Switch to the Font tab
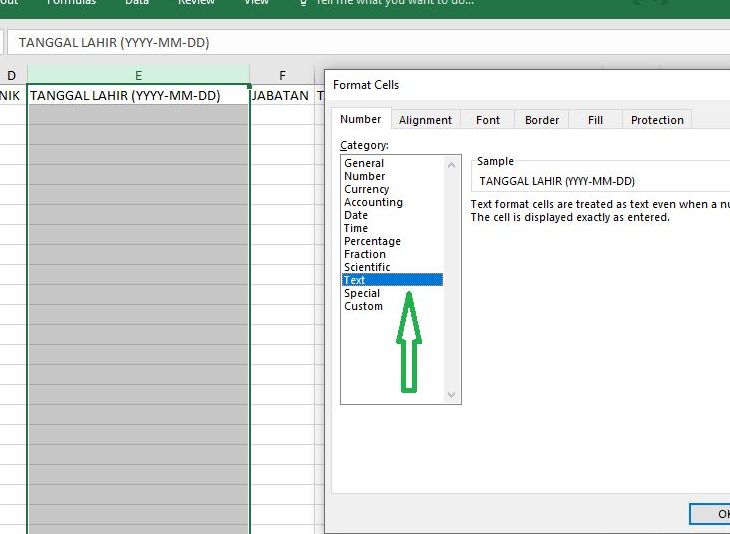Screen dimensions: 730x534 [x=487, y=120]
